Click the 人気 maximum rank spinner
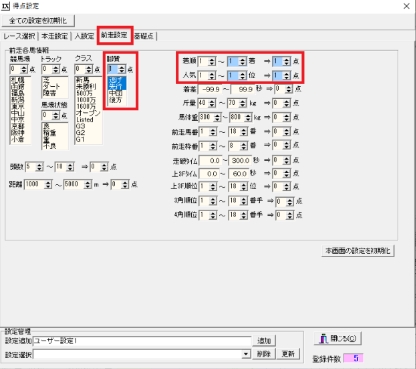The width and height of the screenshot is (416, 369). click(x=237, y=76)
